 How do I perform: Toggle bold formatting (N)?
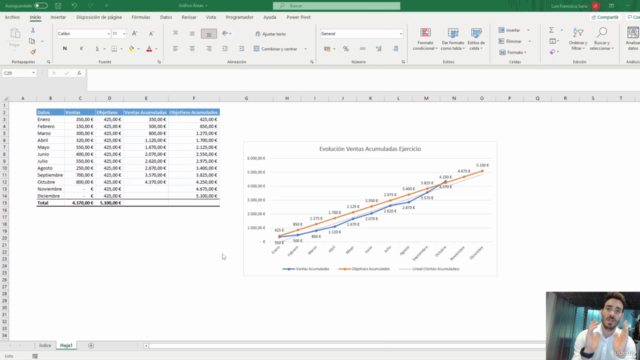coord(64,49)
